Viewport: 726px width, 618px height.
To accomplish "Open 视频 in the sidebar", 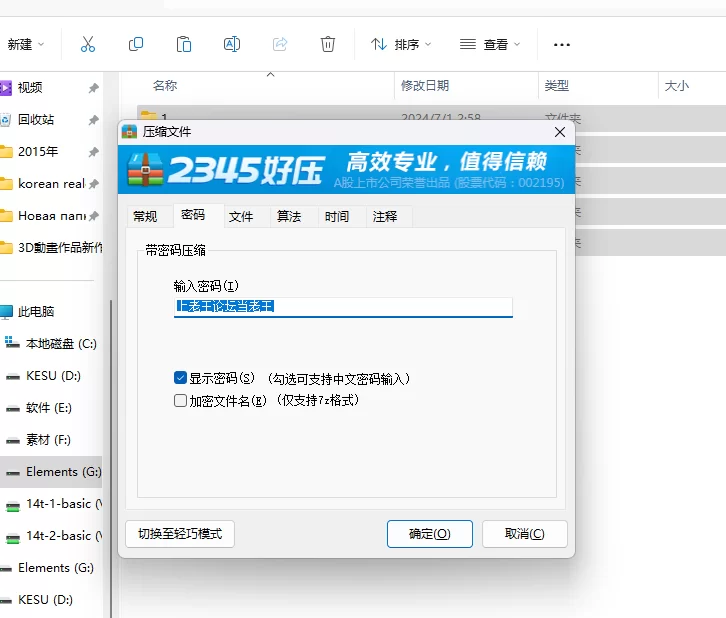I will tap(30, 87).
